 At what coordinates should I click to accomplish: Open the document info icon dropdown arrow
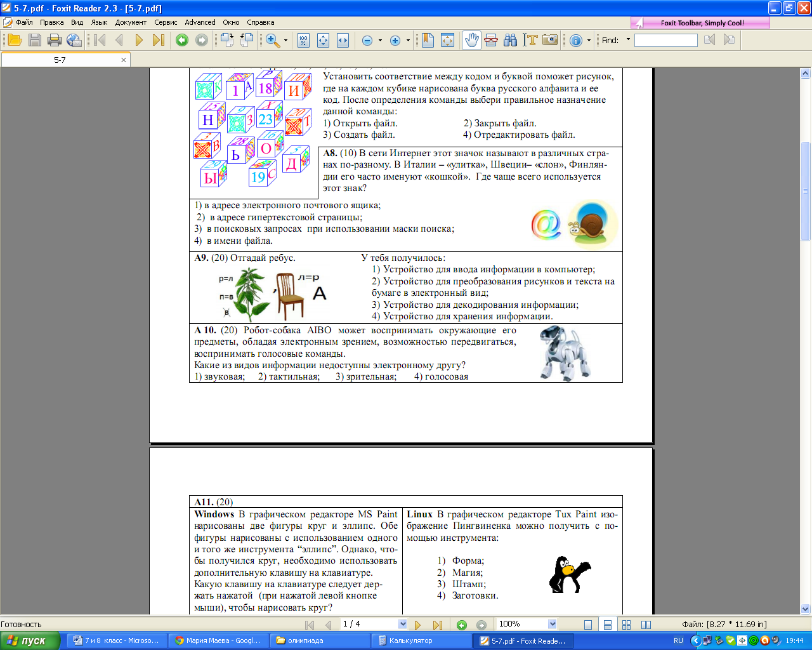(x=589, y=41)
